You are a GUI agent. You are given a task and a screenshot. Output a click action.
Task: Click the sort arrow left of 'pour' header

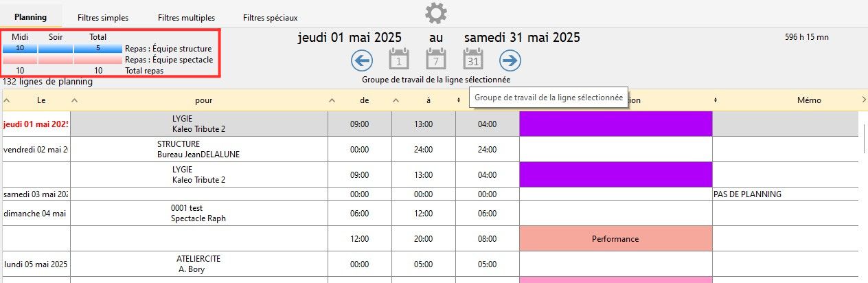(75, 100)
